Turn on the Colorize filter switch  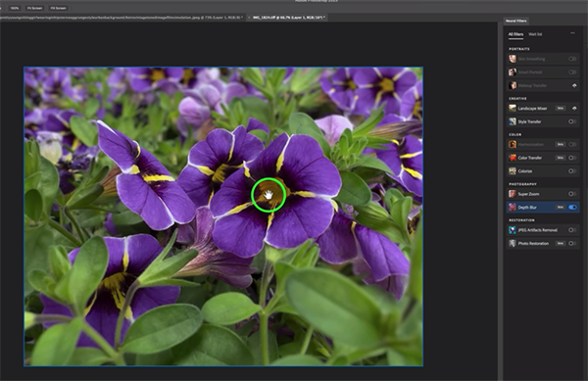click(572, 171)
